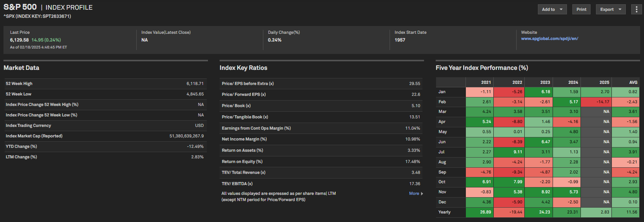Image resolution: width=644 pixels, height=222 pixels.
Task: Open the www.spglobal.com/spdji/en/ website link
Action: pos(550,38)
